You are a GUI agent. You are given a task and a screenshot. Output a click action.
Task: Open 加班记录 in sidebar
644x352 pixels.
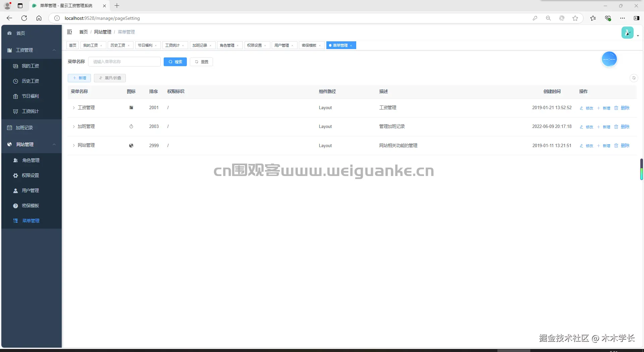tap(32, 128)
